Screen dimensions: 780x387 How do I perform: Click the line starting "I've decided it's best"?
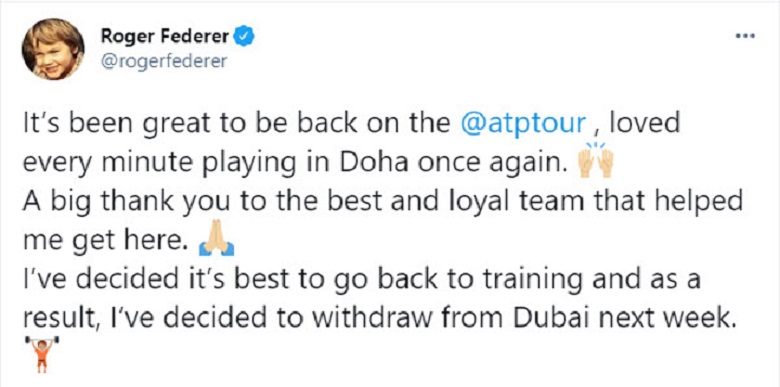pyautogui.click(x=362, y=281)
